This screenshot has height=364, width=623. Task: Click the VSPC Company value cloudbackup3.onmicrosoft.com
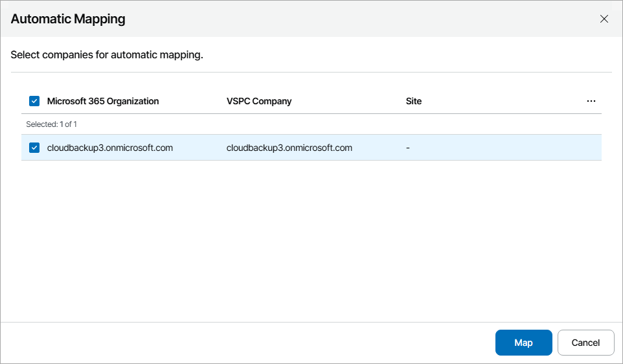click(x=289, y=148)
